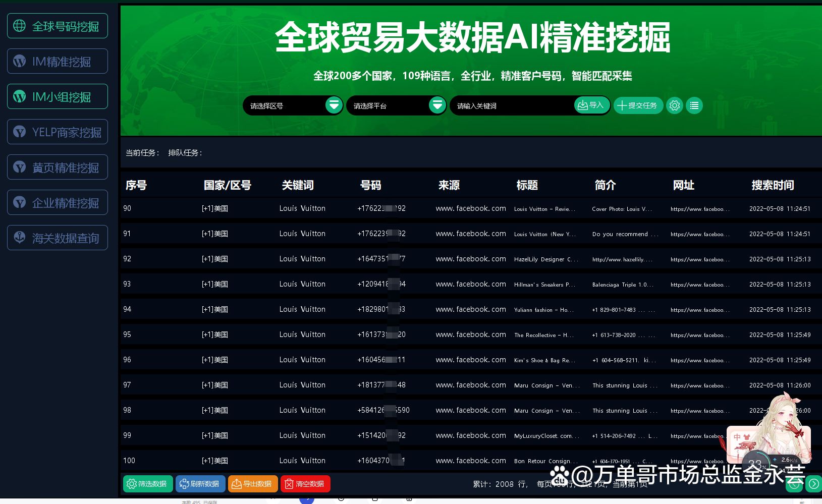822x504 pixels.
Task: Open 海关数据查询 in the sidebar
Action: (58, 238)
